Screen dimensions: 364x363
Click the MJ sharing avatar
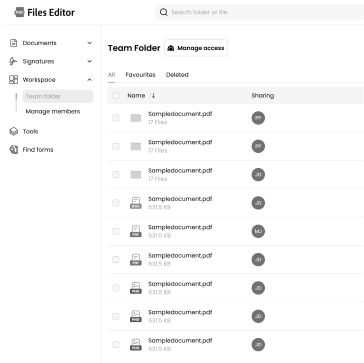click(x=258, y=231)
